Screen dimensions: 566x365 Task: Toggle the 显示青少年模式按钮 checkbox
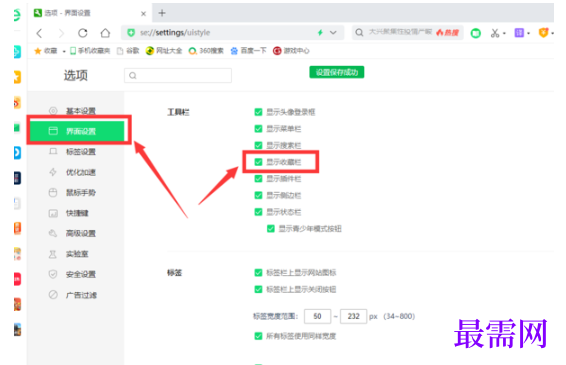tap(271, 229)
